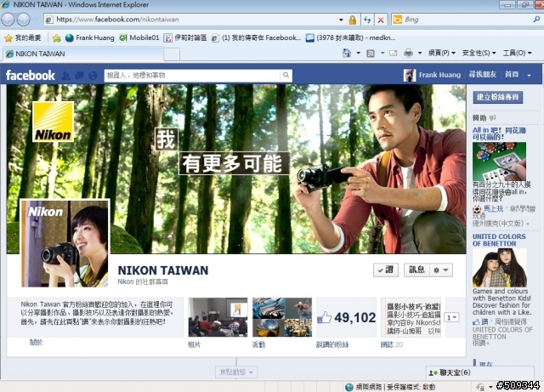This screenshot has height=392, width=544.
Task: Open the address bar history dropdown arrow
Action: (x=341, y=20)
